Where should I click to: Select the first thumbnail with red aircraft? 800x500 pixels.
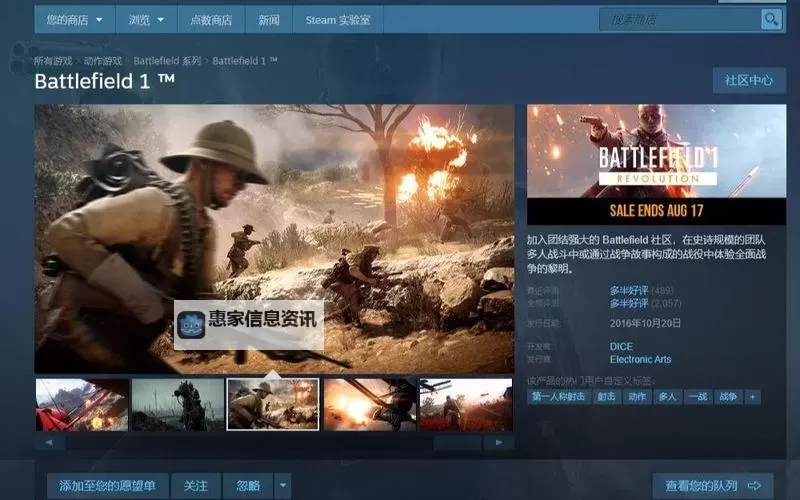coord(82,405)
